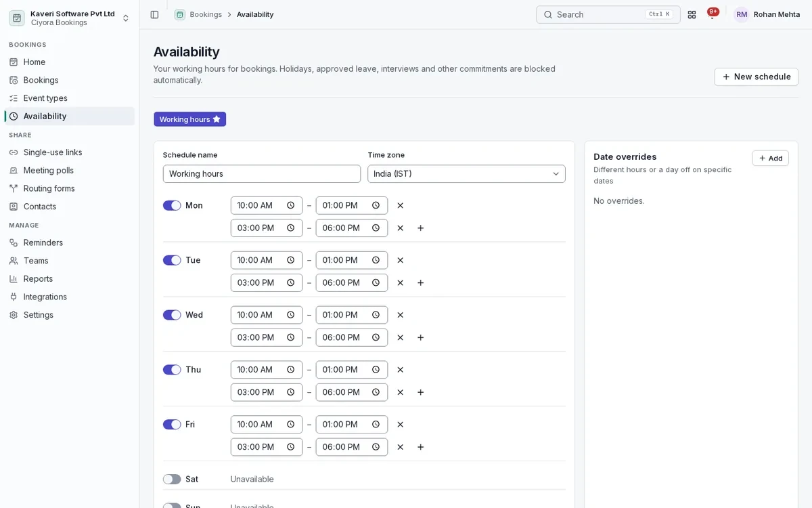Remove Friday 03:00 PM time slot
This screenshot has width=812, height=508.
pyautogui.click(x=400, y=447)
